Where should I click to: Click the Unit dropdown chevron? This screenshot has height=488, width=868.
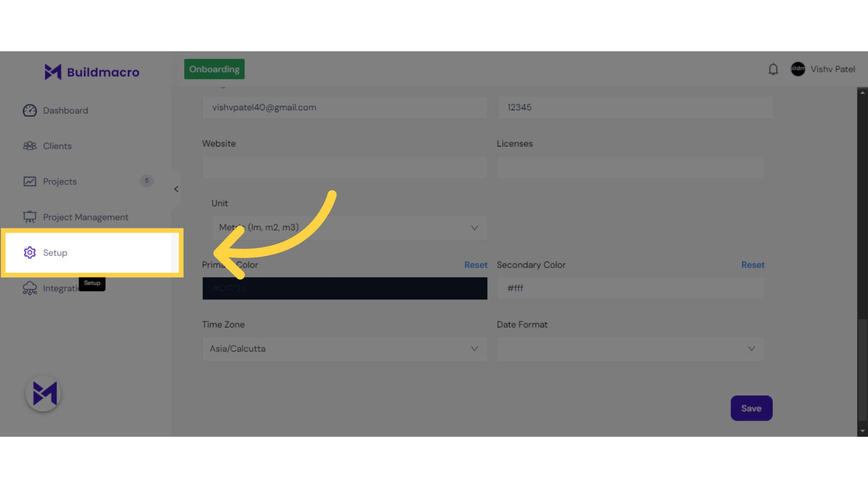[474, 228]
